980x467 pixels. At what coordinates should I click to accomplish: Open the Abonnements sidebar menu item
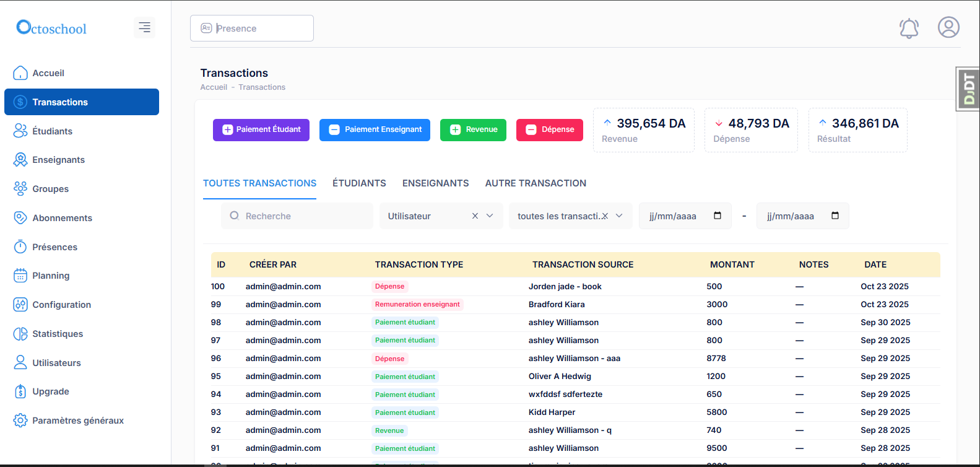point(62,218)
